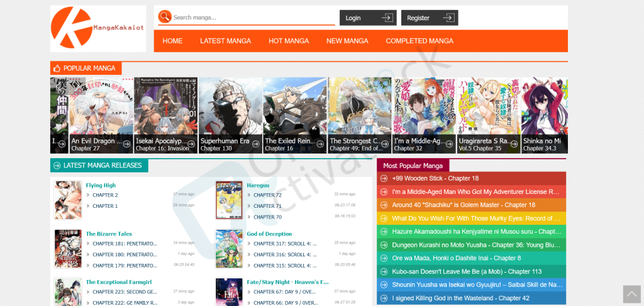Open The Bizarre Tales CHAPTER 181
Image resolution: width=644 pixels, height=306 pixels.
click(x=125, y=244)
